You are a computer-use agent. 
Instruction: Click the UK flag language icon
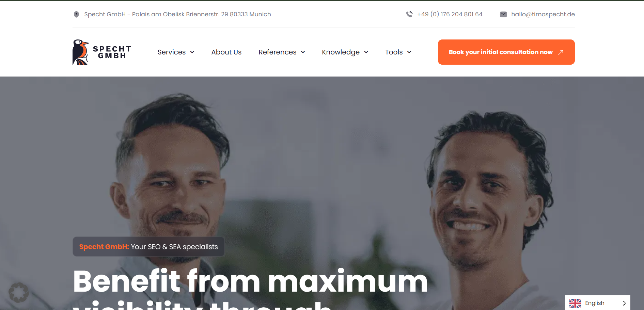(x=575, y=303)
